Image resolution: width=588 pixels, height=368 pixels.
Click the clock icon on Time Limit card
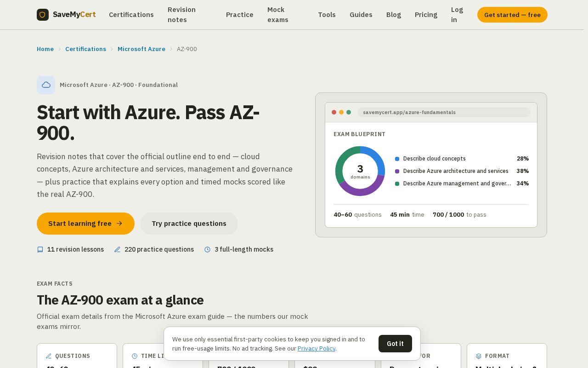tap(135, 356)
